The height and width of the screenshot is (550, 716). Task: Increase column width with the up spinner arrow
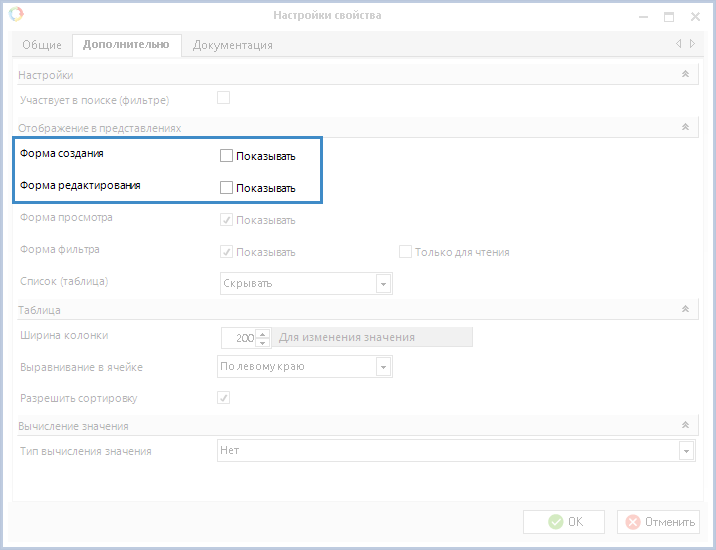263,333
